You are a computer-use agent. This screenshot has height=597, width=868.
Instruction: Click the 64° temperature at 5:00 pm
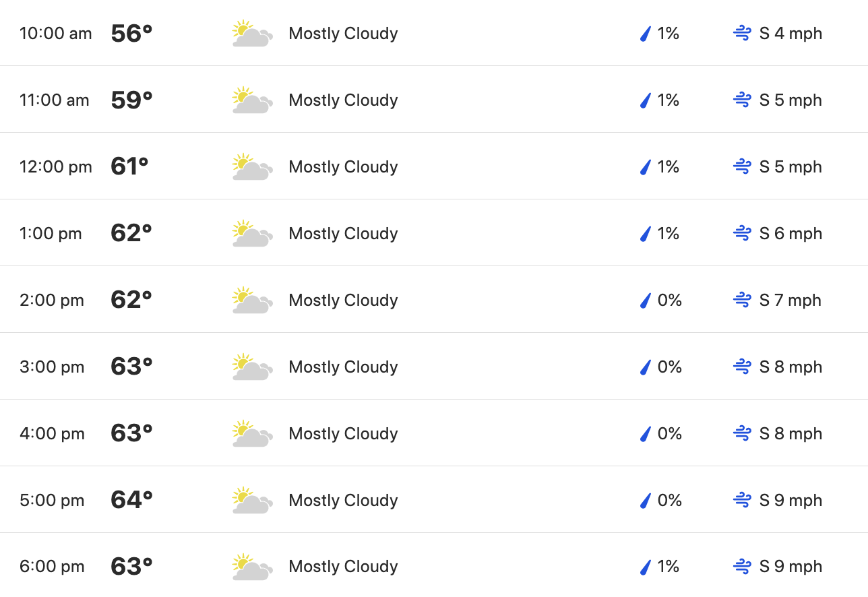pos(131,500)
